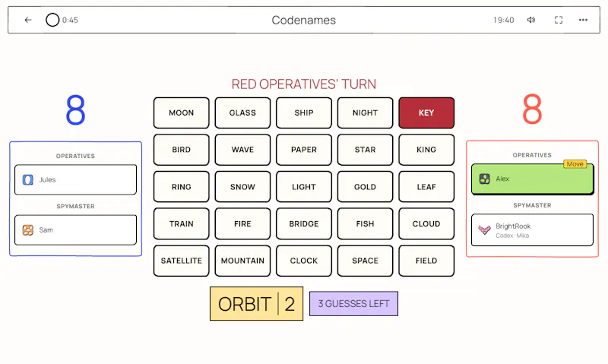Open blue operative Jules player card
Viewport: 608px width, 364px height.
tap(75, 180)
